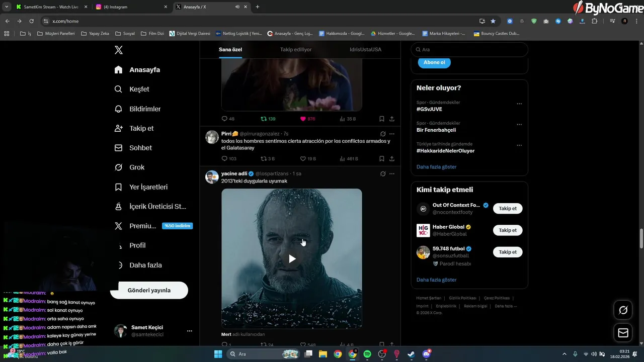Open Grok action on Pirri tweet
Viewport: 644px width, 362px height.
pyautogui.click(x=382, y=134)
